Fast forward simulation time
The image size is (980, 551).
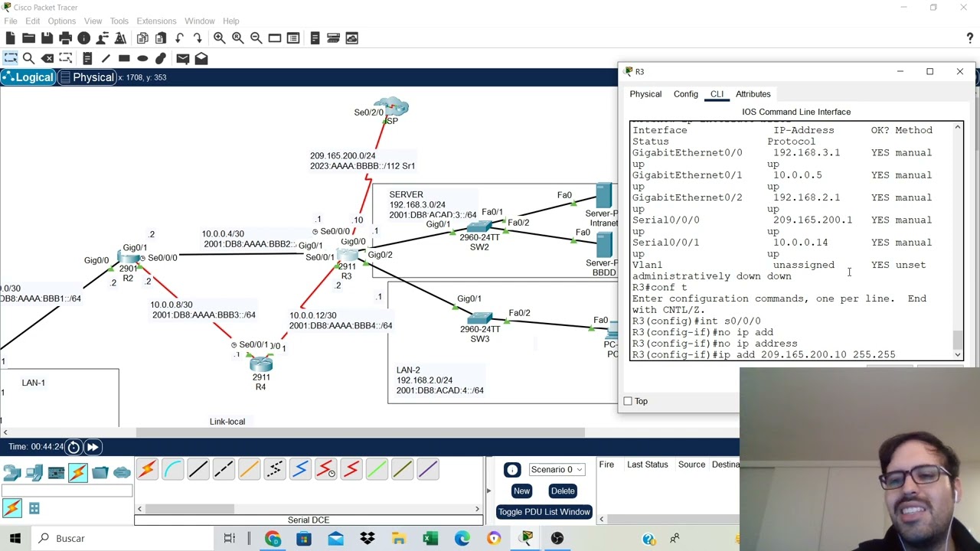(93, 447)
